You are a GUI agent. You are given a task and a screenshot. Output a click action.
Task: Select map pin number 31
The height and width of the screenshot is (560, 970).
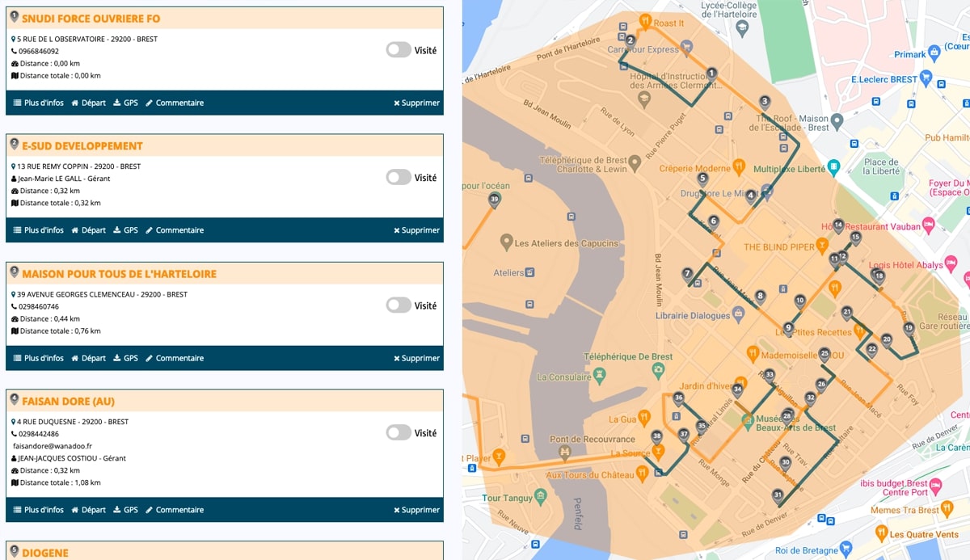tap(778, 496)
